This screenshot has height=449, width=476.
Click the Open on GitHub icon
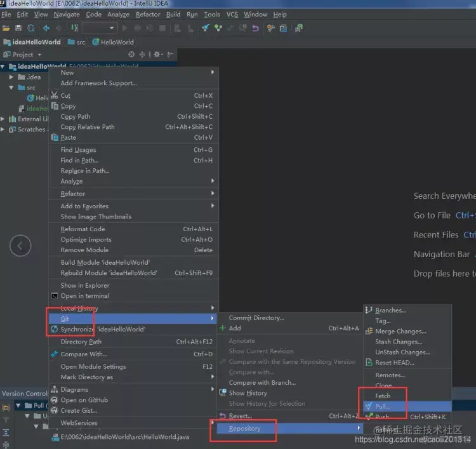[x=55, y=400]
